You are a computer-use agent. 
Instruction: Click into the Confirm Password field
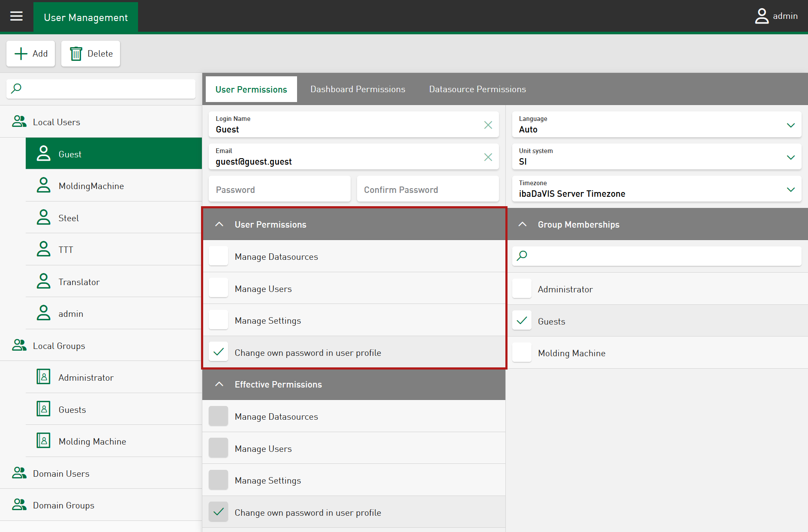pos(427,189)
